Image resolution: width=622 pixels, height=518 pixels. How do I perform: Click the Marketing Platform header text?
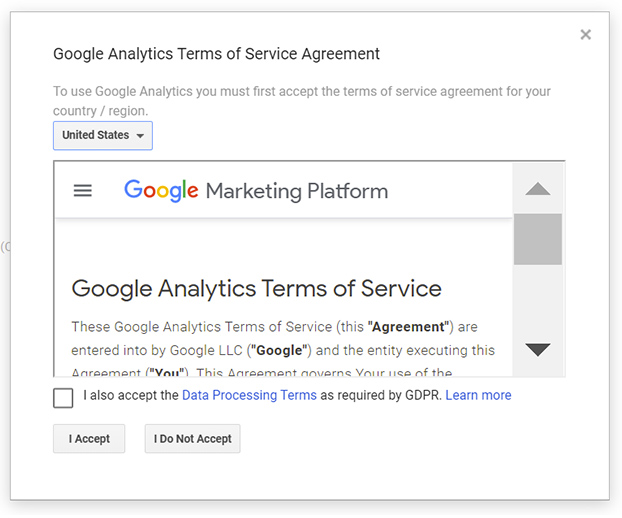(297, 191)
